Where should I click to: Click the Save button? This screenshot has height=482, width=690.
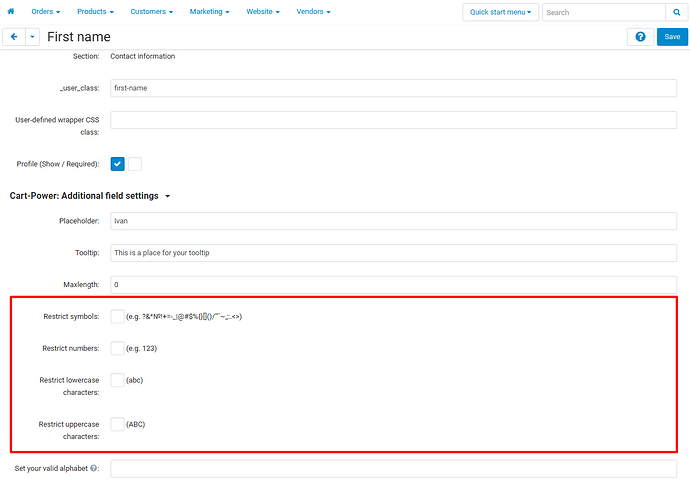[x=672, y=37]
